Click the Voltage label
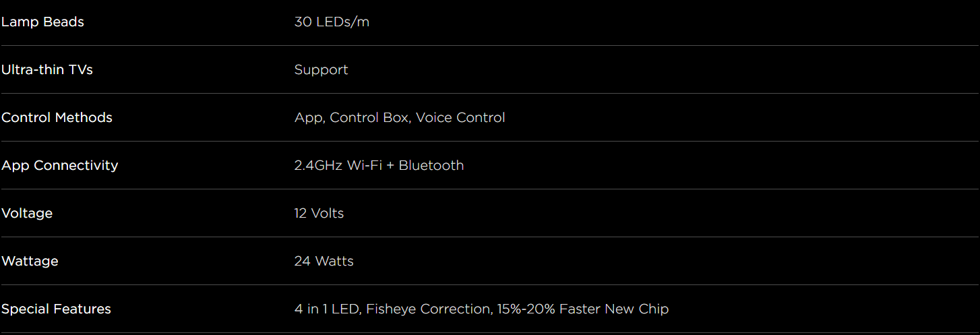The width and height of the screenshot is (980, 335). tap(27, 213)
